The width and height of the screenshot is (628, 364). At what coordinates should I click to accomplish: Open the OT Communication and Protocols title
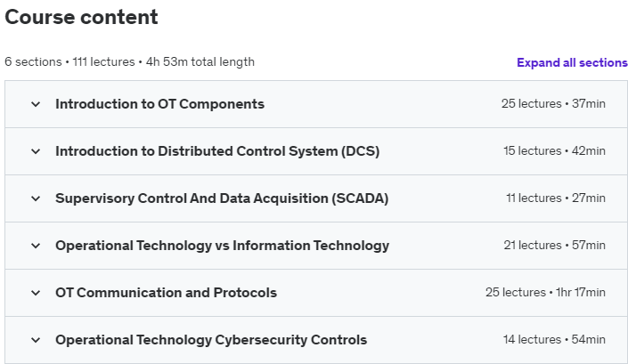pyautogui.click(x=166, y=293)
